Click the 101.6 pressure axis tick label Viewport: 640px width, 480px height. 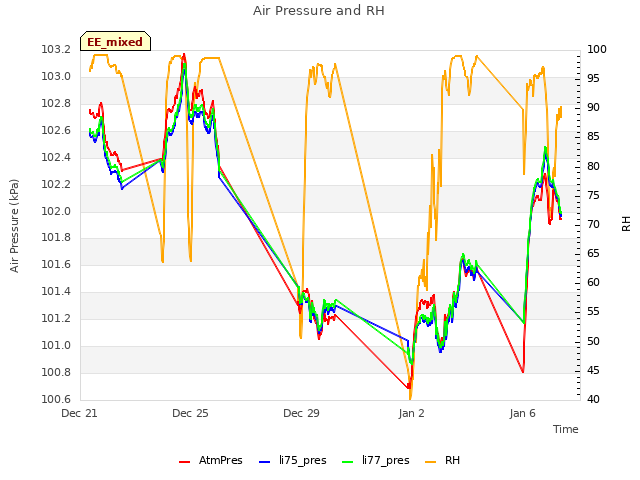click(x=56, y=264)
